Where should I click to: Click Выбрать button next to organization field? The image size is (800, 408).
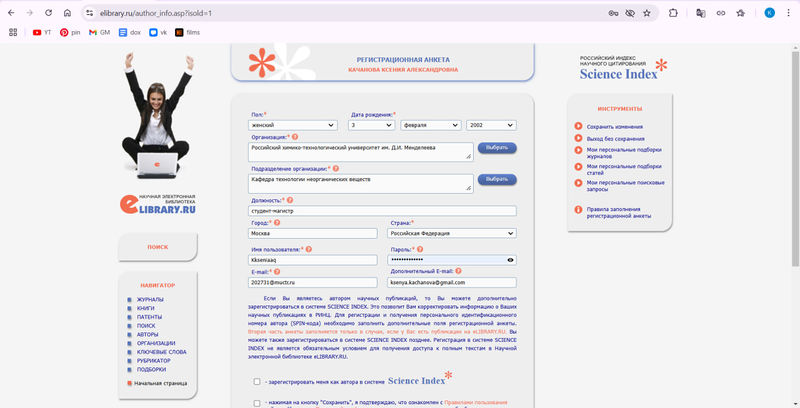[497, 147]
